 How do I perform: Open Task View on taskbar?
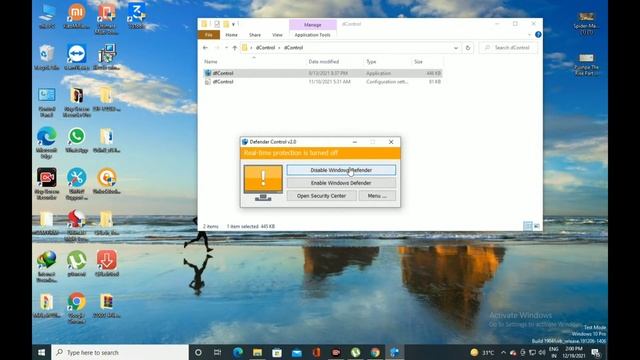click(218, 352)
